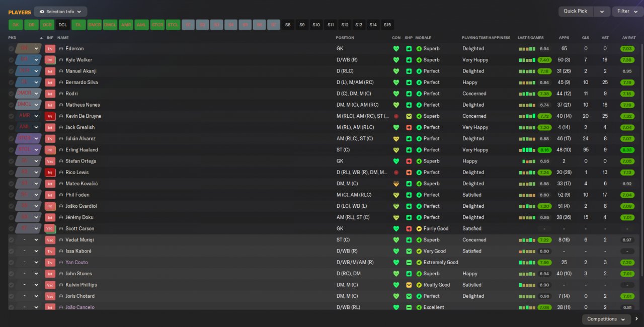
Task: Open Ederson's GK position picker dropdown
Action: click(x=36, y=49)
